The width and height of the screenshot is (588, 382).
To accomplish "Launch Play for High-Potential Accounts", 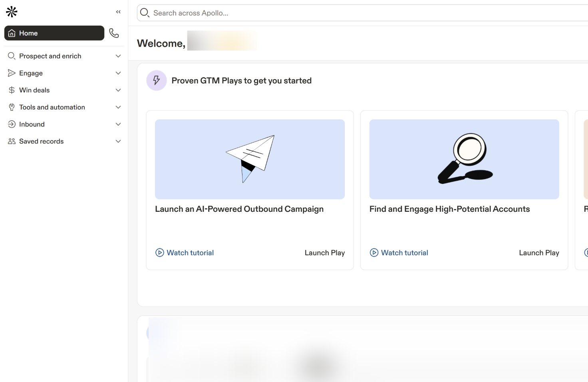I will click(x=539, y=253).
